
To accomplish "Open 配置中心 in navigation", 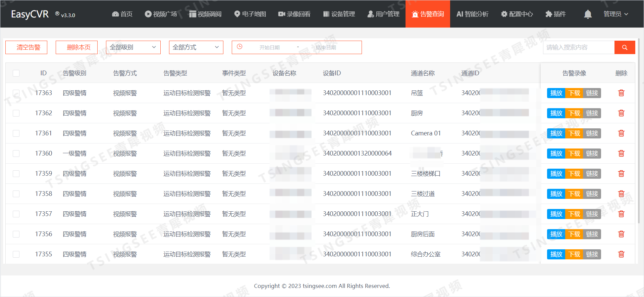I will point(517,14).
